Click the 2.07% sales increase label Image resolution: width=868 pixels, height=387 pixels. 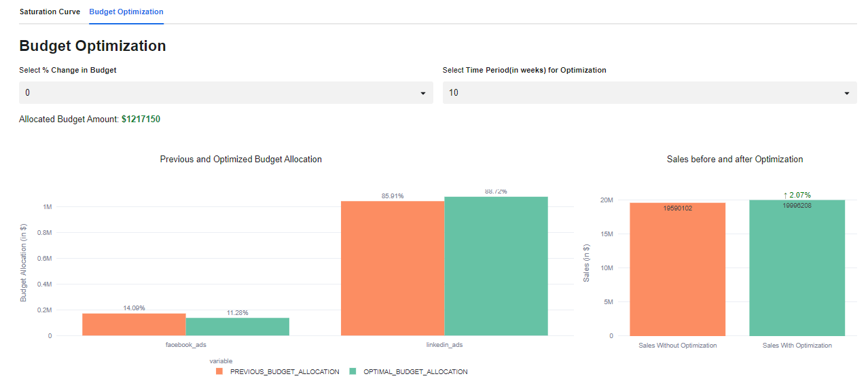pos(797,195)
